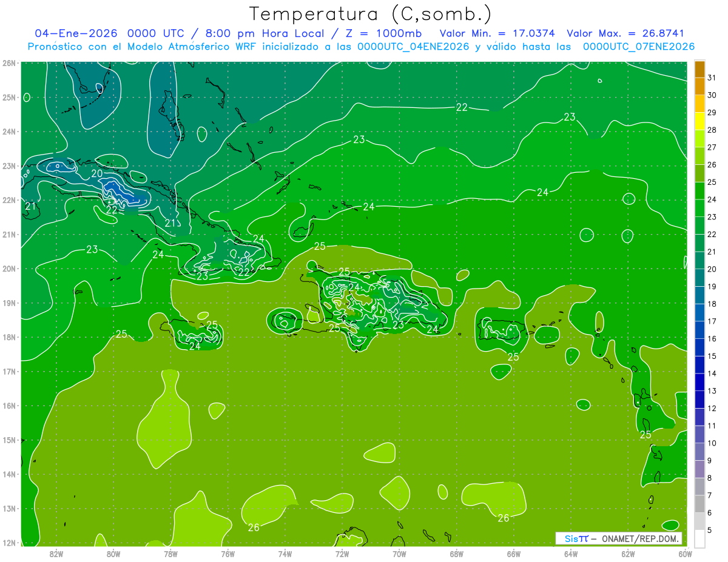Click the contour label 20 over Cuba

tap(97, 174)
